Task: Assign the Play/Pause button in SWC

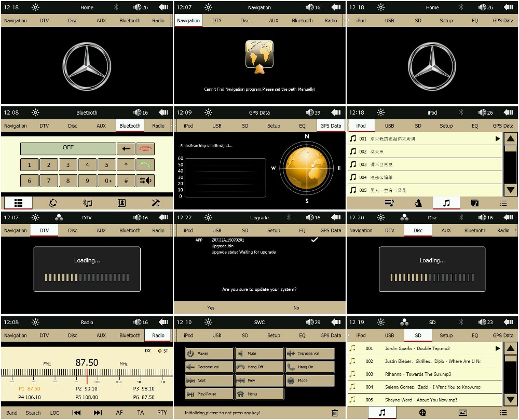Action: 209,394
